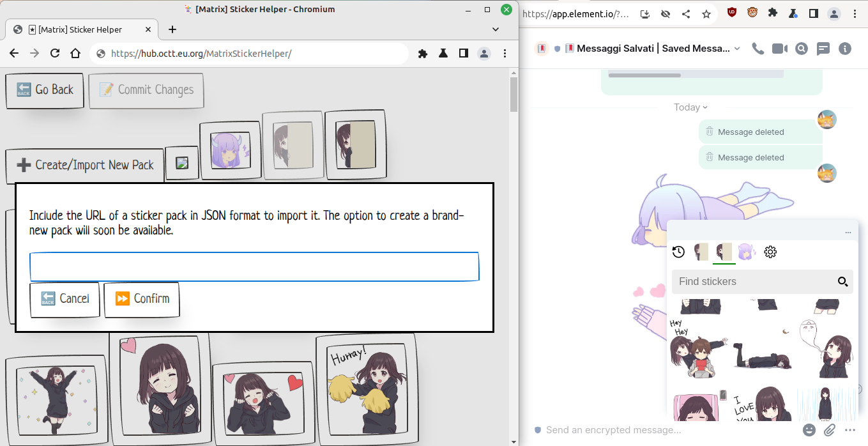Click the search magnifier in Find stickers

(x=842, y=282)
